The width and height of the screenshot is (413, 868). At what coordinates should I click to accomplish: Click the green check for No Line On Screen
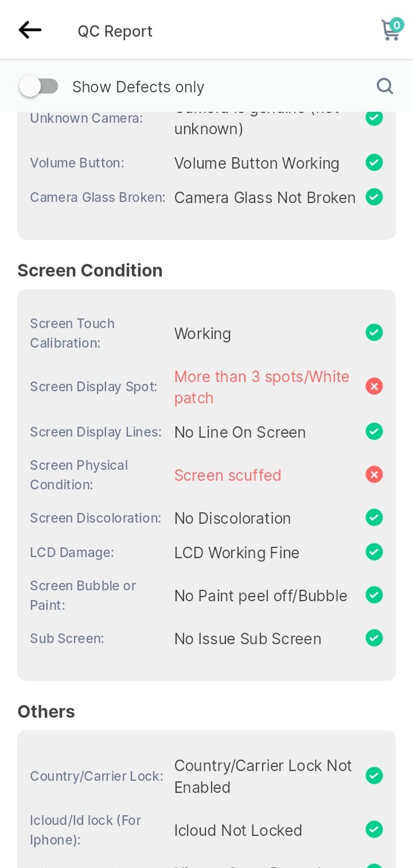click(x=374, y=431)
